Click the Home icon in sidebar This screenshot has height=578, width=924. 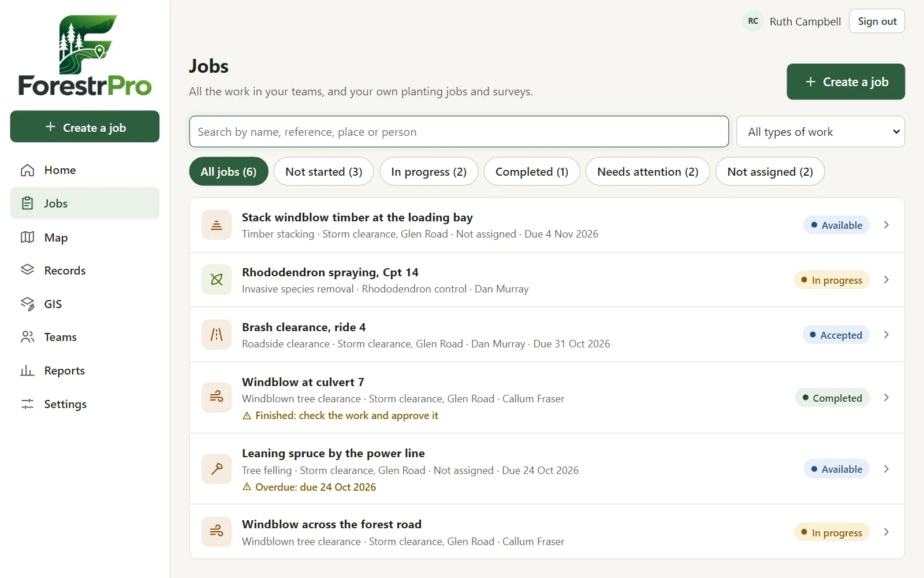[27, 170]
